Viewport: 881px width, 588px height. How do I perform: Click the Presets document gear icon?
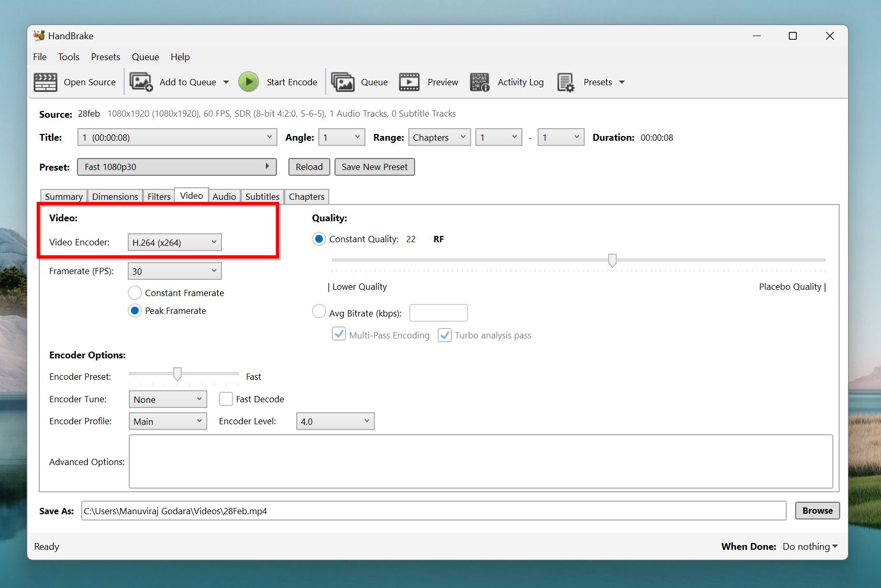coord(566,82)
